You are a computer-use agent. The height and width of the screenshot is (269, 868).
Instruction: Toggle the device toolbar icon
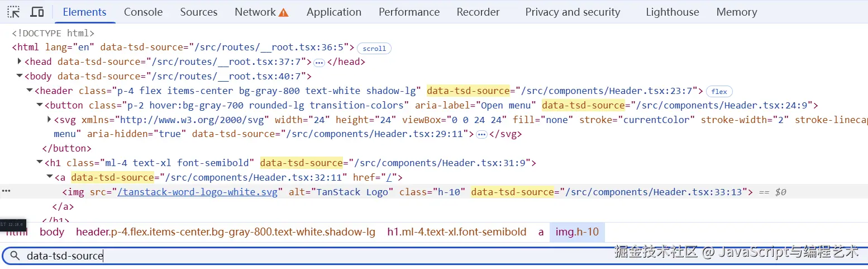coord(37,12)
